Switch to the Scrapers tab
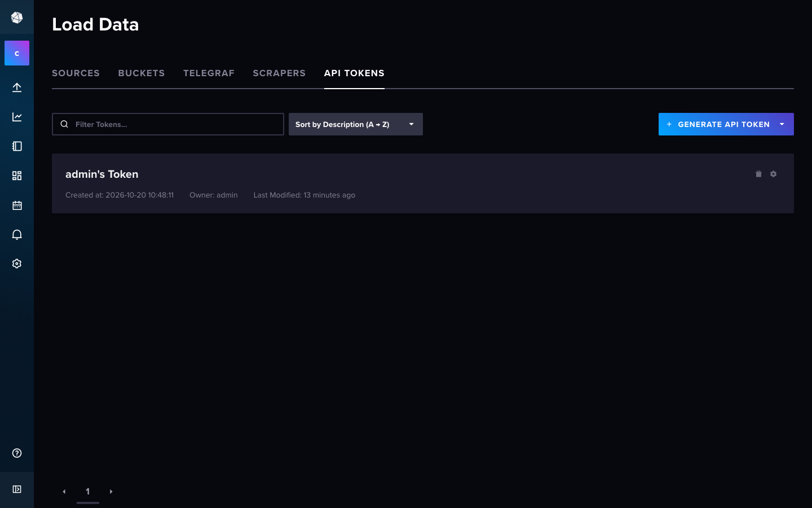 pos(279,73)
